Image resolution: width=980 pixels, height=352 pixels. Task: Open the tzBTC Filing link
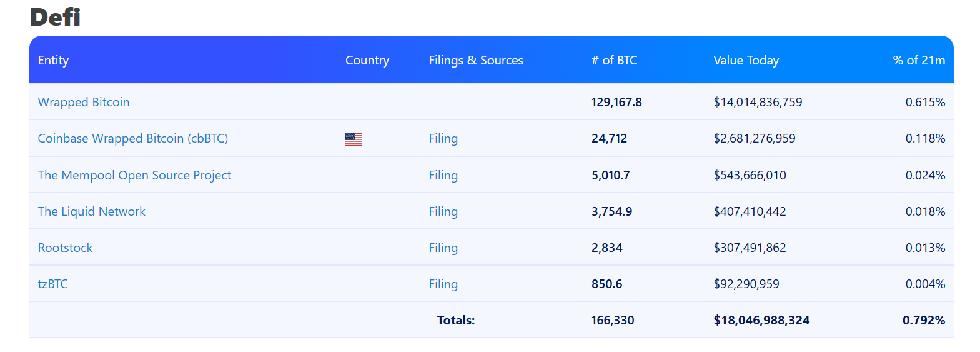[443, 284]
